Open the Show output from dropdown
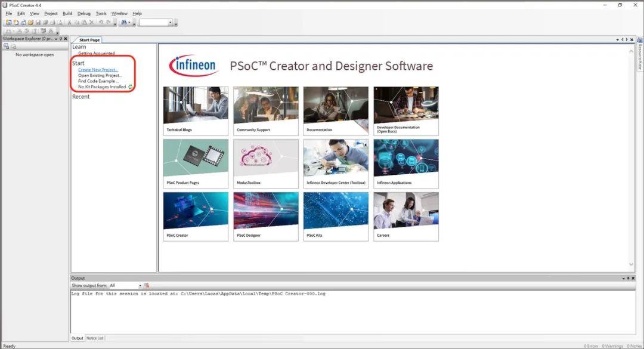Image resolution: width=644 pixels, height=349 pixels. (x=140, y=286)
